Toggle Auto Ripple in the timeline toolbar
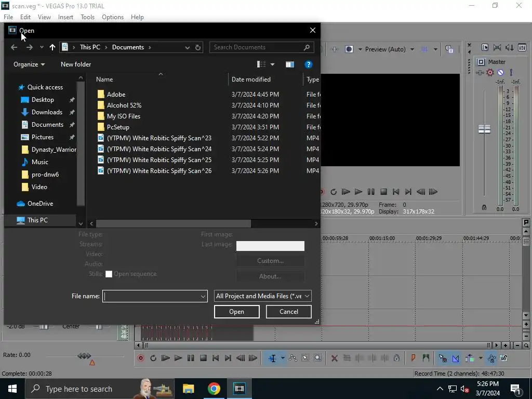Screen dimensions: 532x399 pyautogui.click(x=470, y=358)
